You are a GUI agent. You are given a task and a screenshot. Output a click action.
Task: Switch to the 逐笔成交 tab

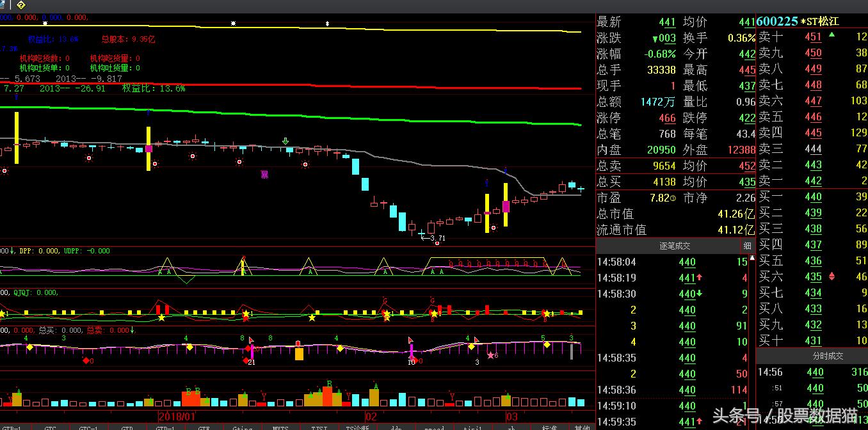pos(674,246)
